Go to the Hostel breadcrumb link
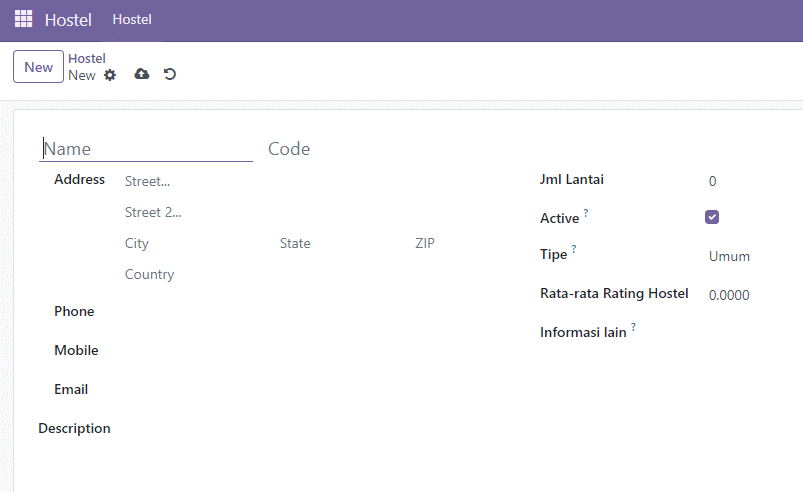The height and width of the screenshot is (492, 803). tap(87, 58)
